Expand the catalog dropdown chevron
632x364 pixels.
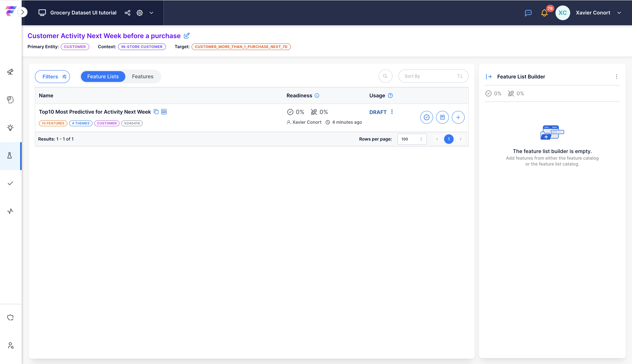151,13
